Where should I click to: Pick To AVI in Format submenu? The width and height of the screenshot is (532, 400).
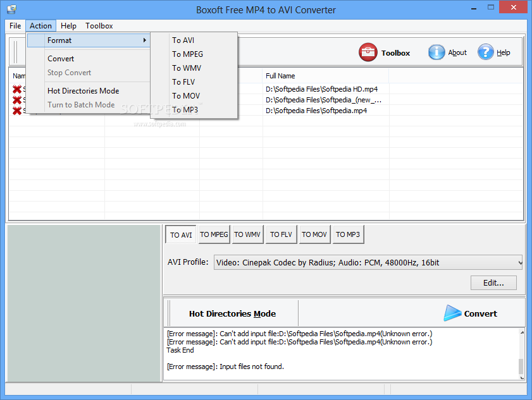tap(194, 40)
